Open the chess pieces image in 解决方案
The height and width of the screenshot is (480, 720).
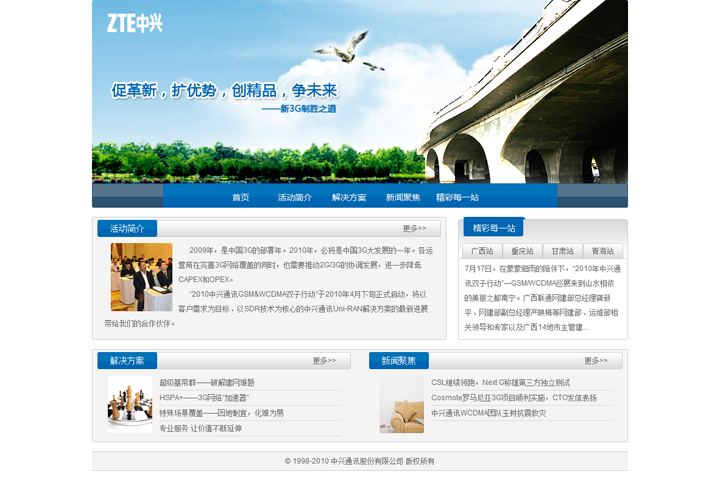click(x=130, y=405)
